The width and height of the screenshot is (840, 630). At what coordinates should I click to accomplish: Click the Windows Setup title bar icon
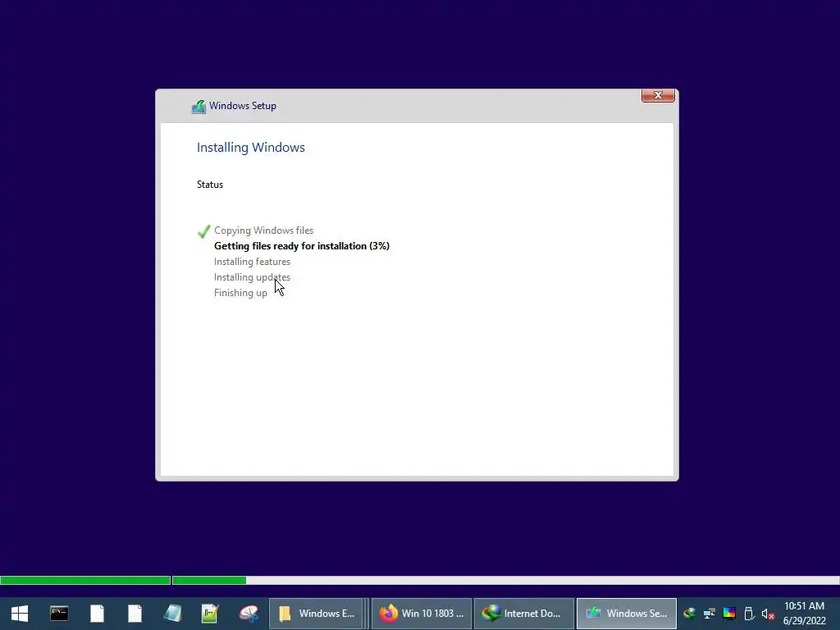coord(199,107)
